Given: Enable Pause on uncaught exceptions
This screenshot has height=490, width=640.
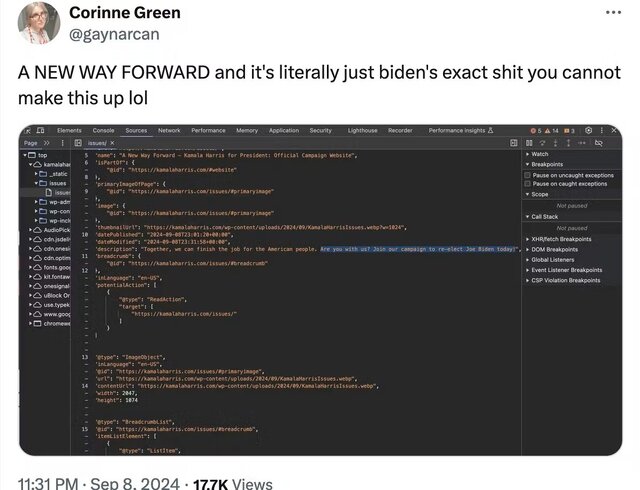Looking at the screenshot, I should (x=527, y=175).
